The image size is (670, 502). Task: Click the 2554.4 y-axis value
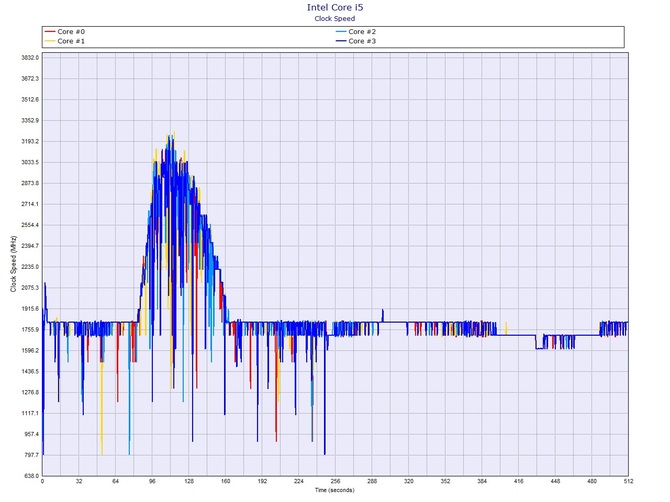(x=30, y=225)
